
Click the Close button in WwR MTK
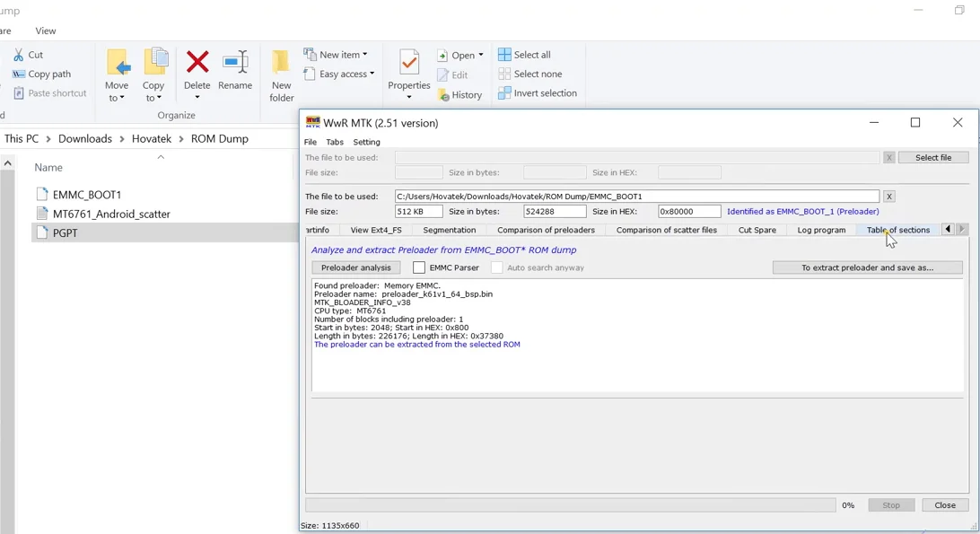point(945,505)
